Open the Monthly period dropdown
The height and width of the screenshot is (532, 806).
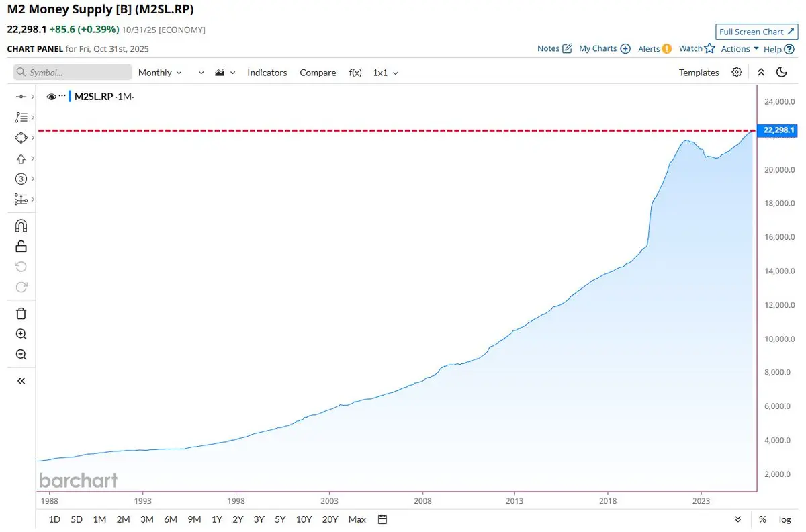(x=160, y=73)
